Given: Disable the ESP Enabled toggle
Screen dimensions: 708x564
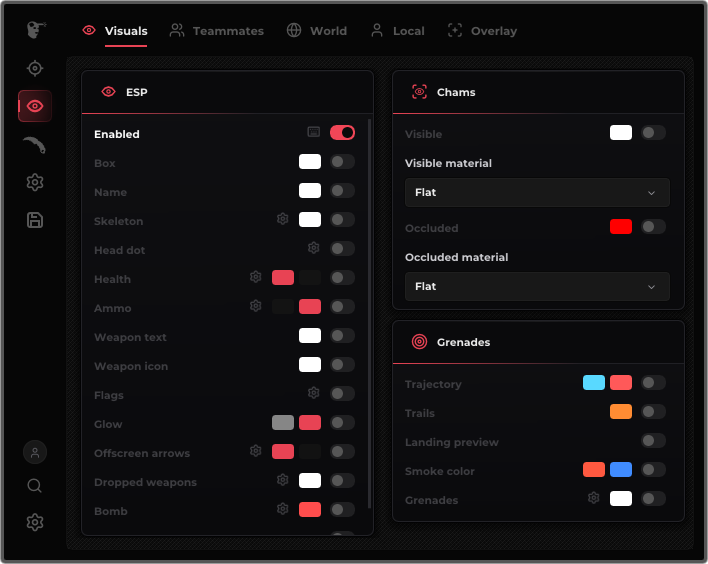Looking at the screenshot, I should [342, 133].
